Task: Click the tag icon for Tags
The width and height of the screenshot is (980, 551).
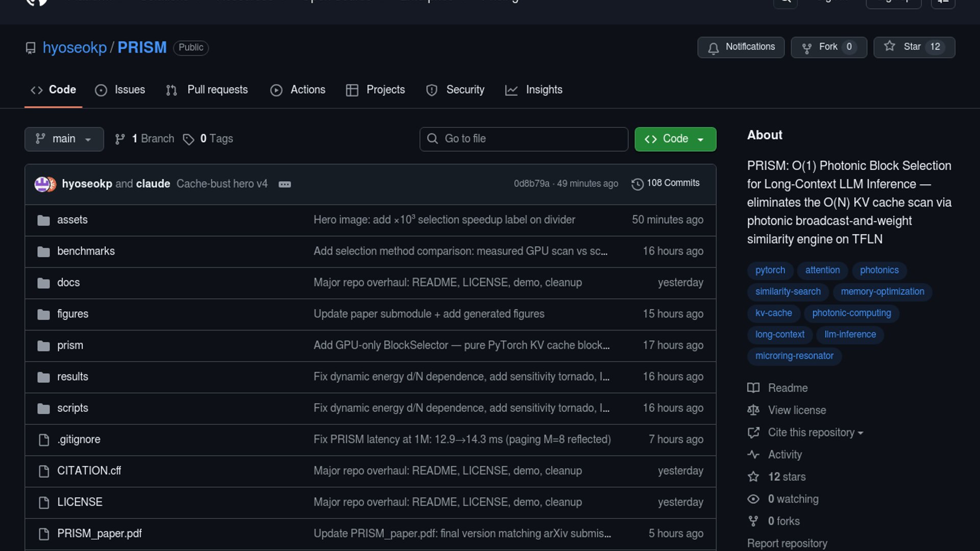Action: [x=188, y=139]
